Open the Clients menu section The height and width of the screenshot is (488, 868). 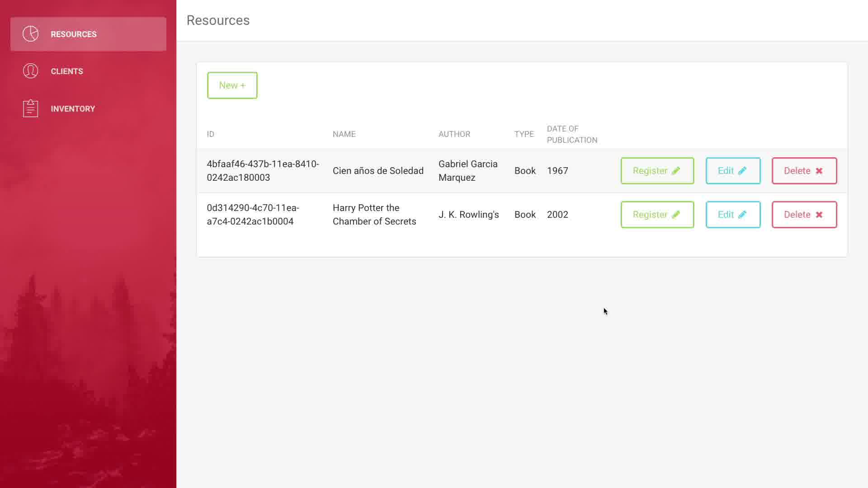[x=67, y=71]
